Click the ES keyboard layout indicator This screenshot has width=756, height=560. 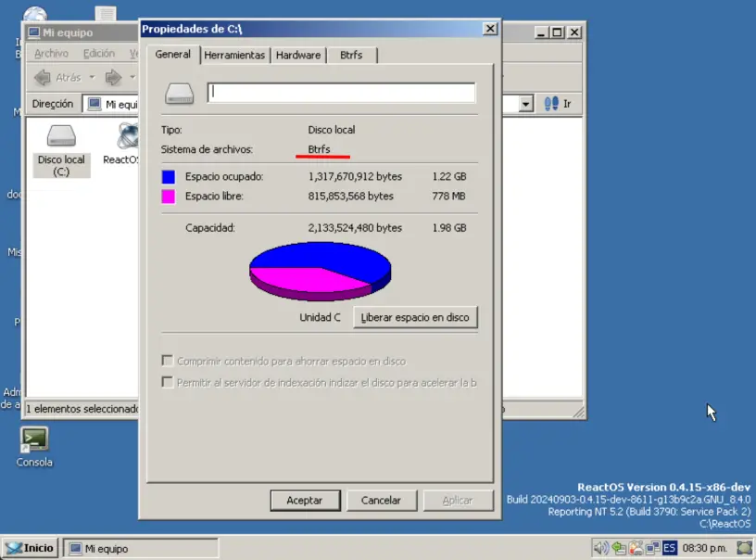tap(669, 548)
